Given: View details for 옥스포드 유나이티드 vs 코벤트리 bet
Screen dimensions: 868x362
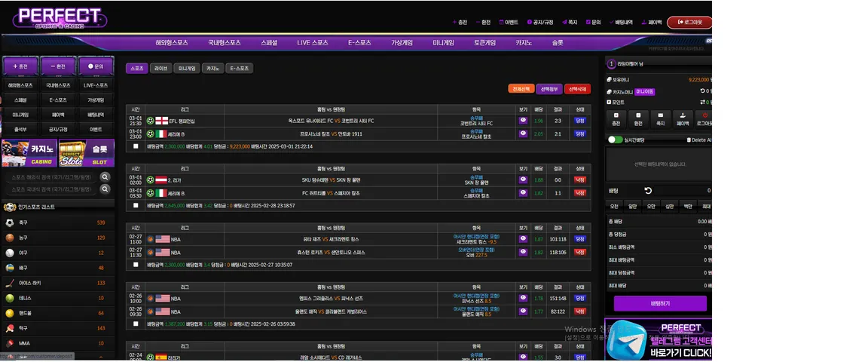Looking at the screenshot, I should (523, 121).
